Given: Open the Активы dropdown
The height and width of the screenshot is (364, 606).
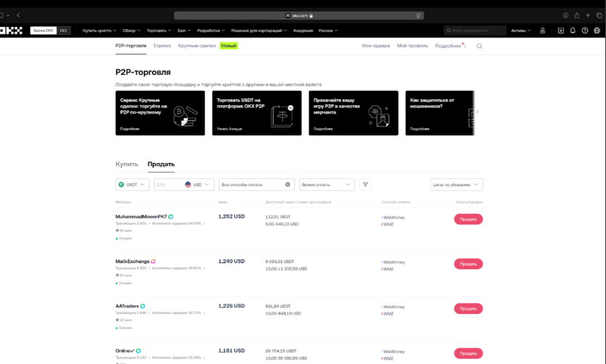Looking at the screenshot, I should pyautogui.click(x=521, y=30).
